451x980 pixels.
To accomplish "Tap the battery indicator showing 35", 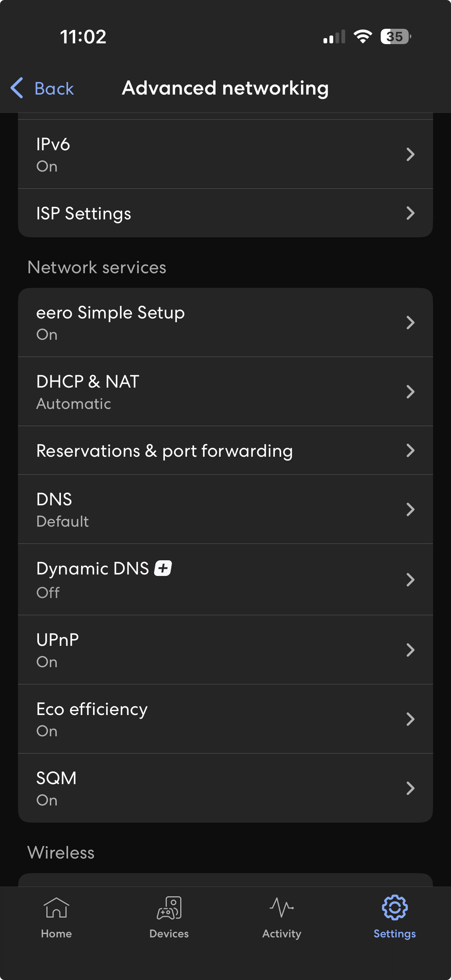I will pos(395,37).
